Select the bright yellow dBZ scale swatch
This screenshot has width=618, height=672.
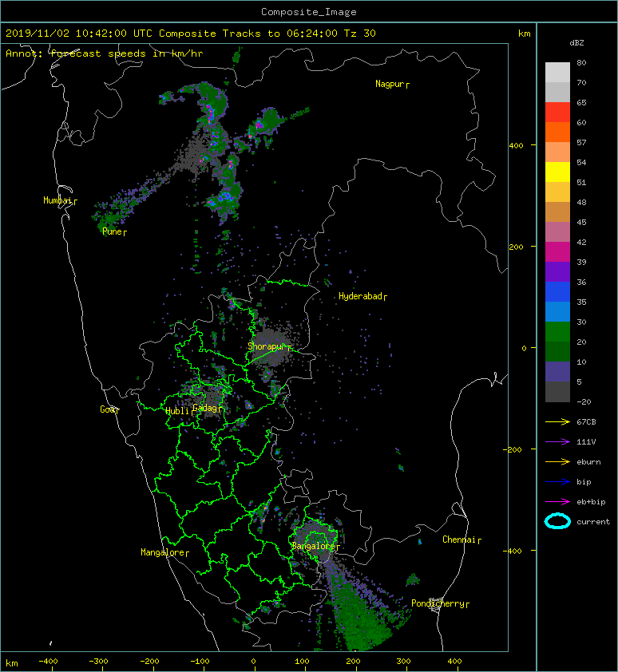(557, 172)
